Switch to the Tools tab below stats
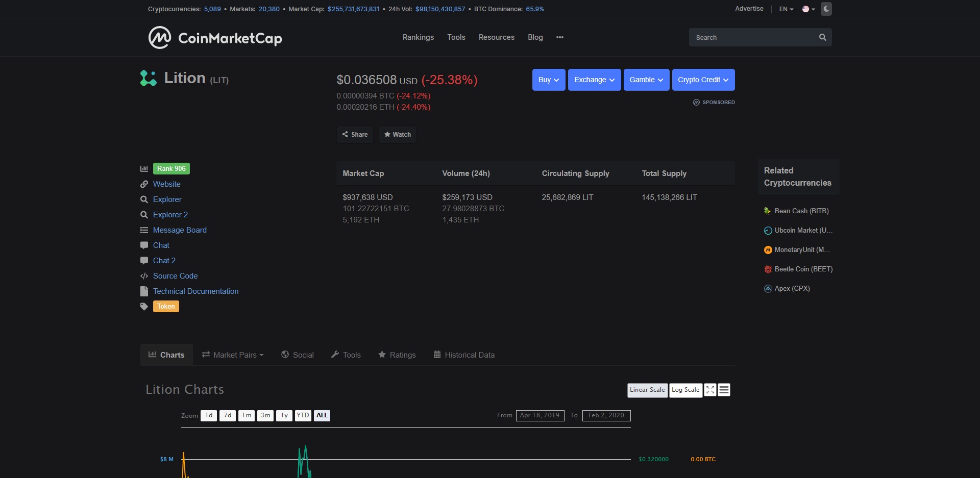 [346, 355]
